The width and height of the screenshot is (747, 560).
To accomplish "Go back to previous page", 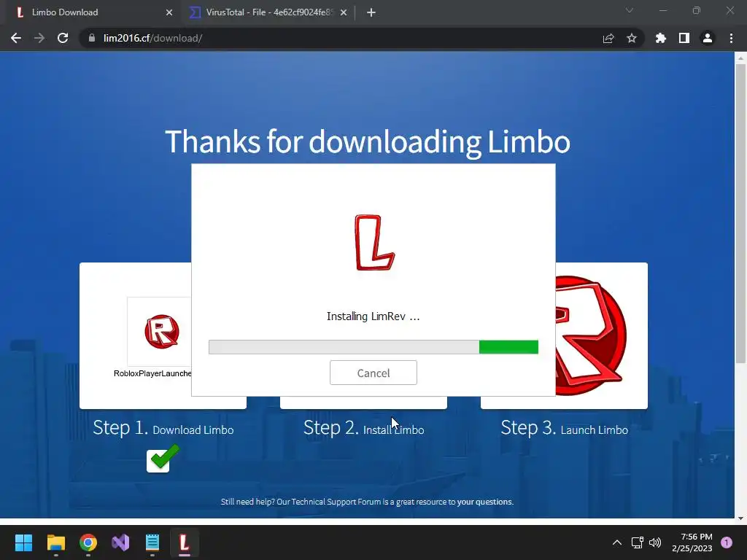I will point(16,38).
